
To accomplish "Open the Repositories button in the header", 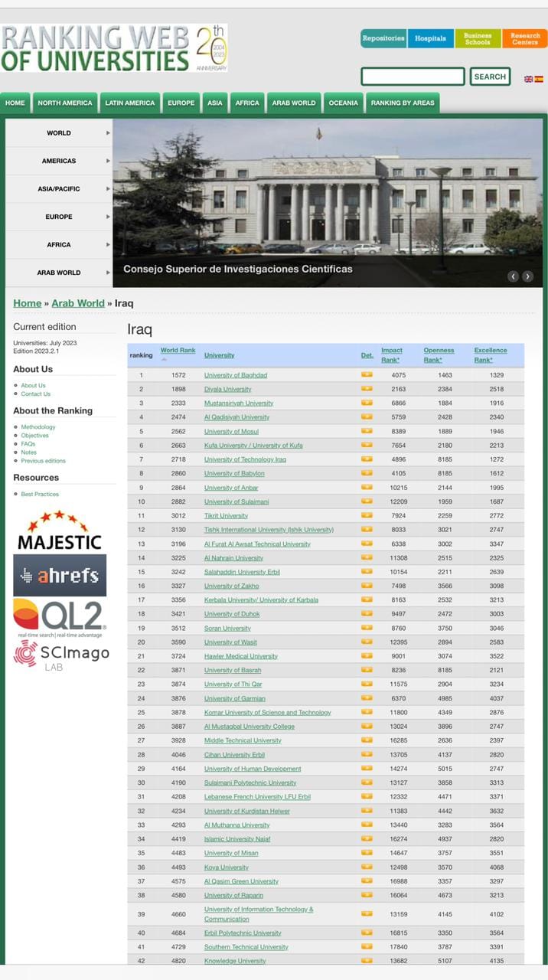I will tap(383, 38).
